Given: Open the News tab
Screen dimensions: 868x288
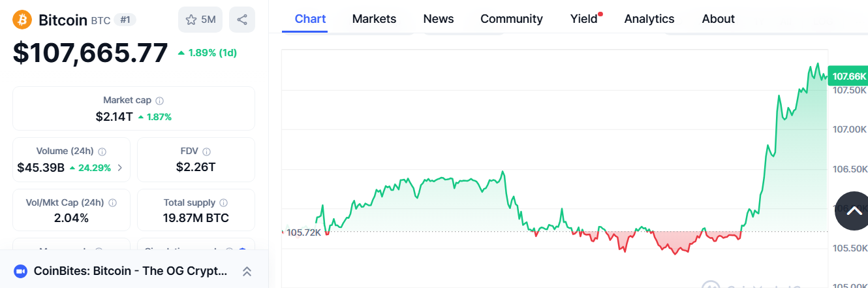Looking at the screenshot, I should [x=439, y=19].
